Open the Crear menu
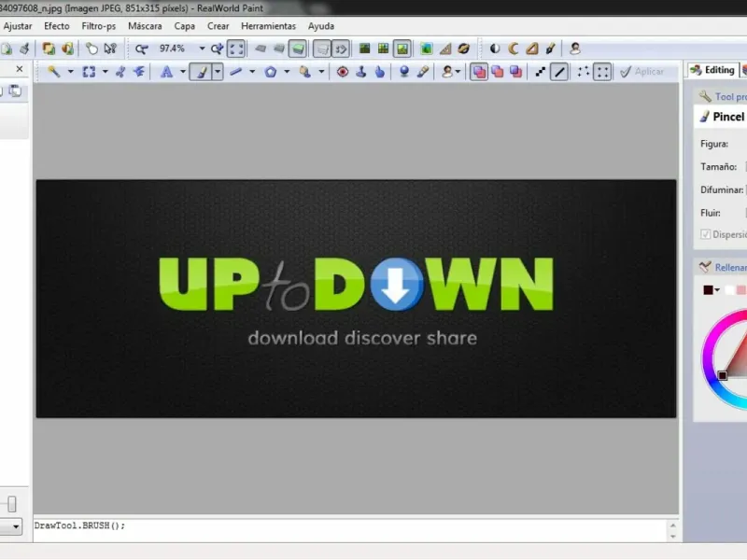Image resolution: width=747 pixels, height=560 pixels. [x=218, y=26]
